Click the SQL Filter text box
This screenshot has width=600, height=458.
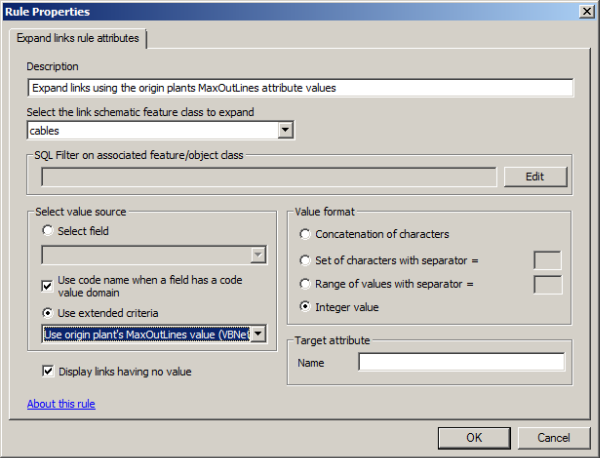tap(268, 177)
